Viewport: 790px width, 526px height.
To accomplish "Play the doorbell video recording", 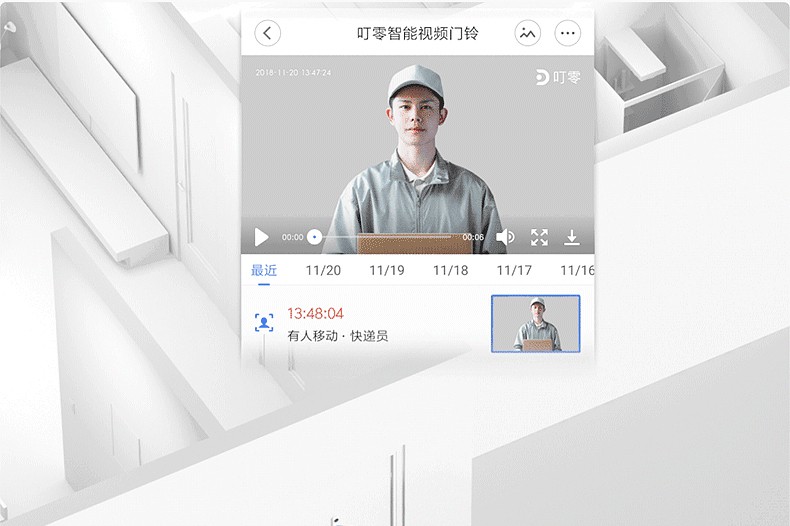I will point(261,237).
